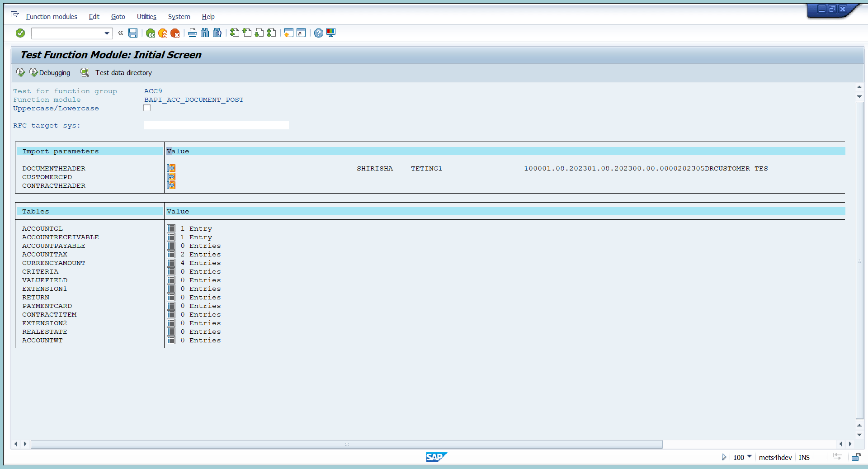
Task: Select the Save icon in the toolbar
Action: 133,33
